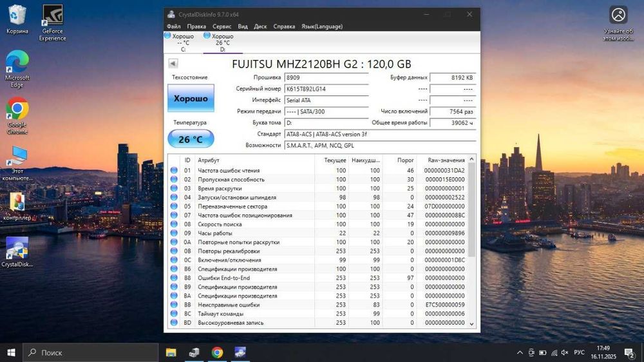Open Этот компьютер desktop icon

(x=17, y=163)
